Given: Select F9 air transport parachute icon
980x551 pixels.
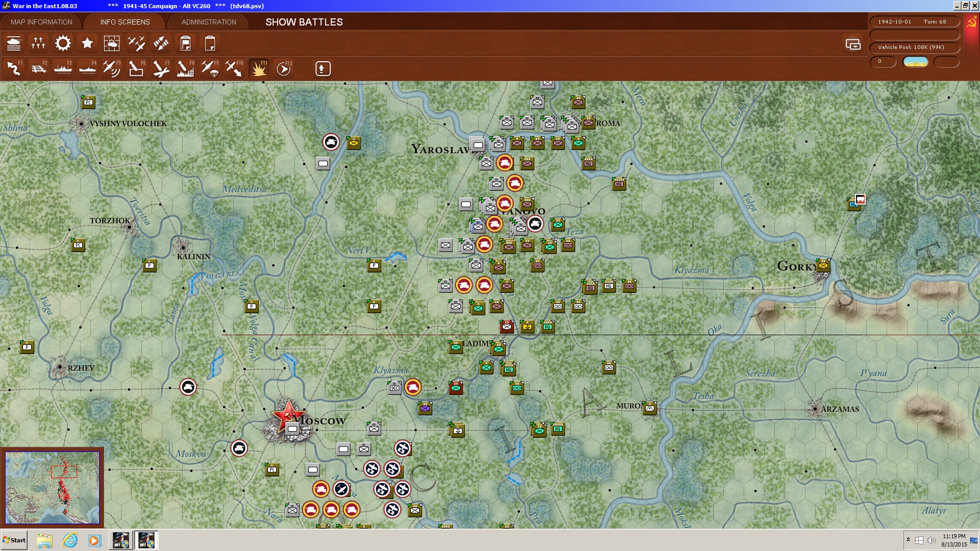Looking at the screenshot, I should [210, 68].
